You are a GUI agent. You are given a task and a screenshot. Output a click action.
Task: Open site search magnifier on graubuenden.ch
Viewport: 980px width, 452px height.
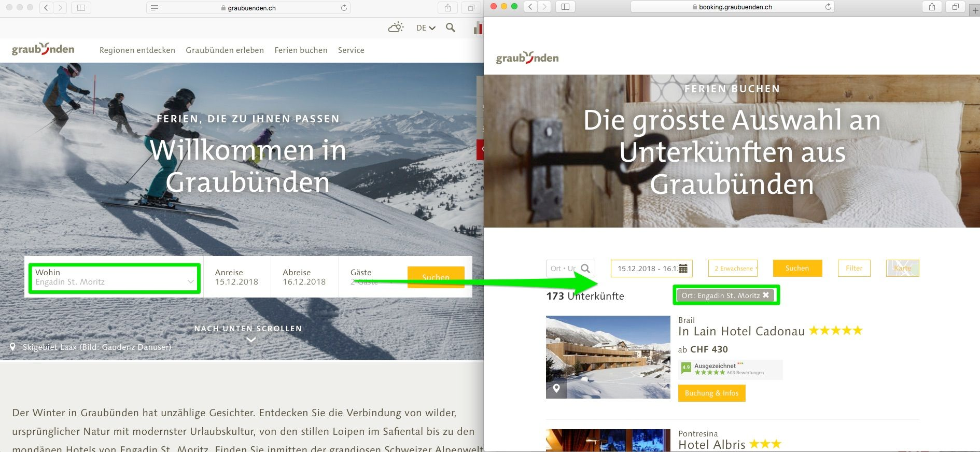[x=451, y=27]
